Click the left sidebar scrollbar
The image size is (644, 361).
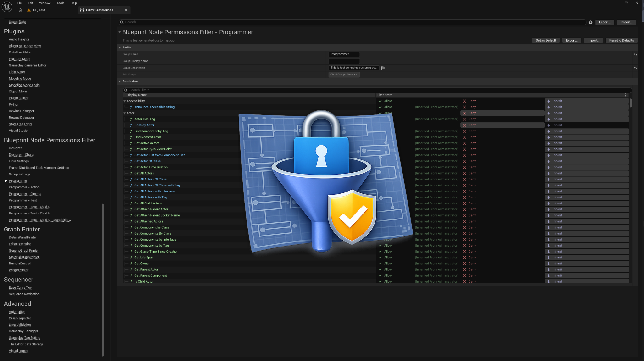coord(103,280)
